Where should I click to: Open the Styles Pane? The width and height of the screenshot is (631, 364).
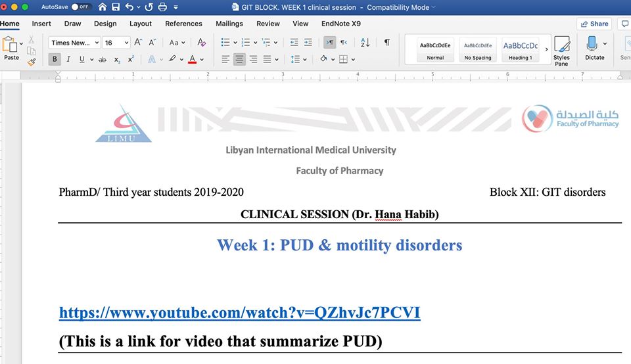[561, 51]
